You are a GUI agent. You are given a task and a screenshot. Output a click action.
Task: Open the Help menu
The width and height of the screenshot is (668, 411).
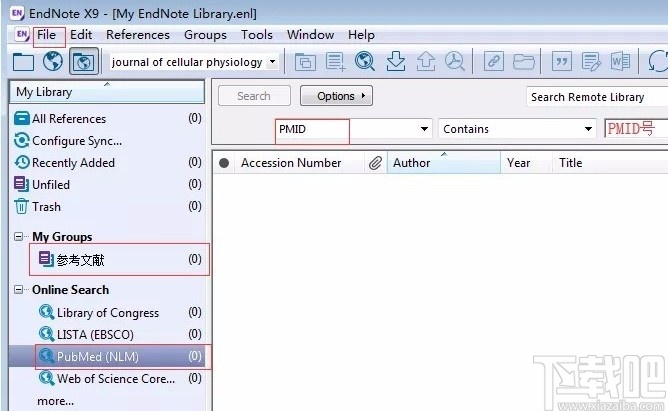click(x=361, y=34)
